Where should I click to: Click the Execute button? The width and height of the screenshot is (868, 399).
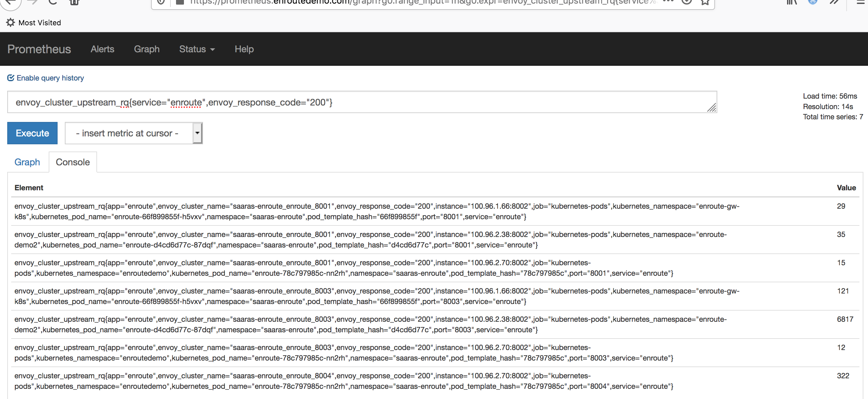click(32, 133)
